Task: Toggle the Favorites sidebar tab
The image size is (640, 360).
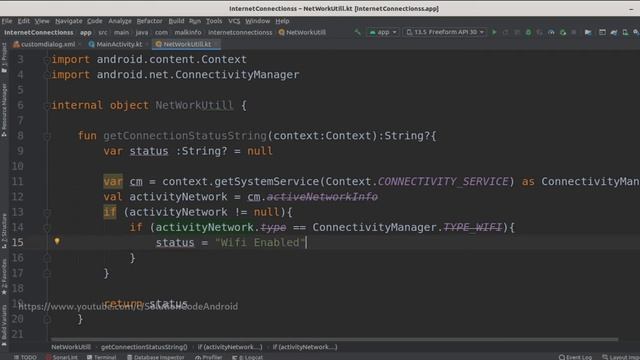Action: click(4, 277)
